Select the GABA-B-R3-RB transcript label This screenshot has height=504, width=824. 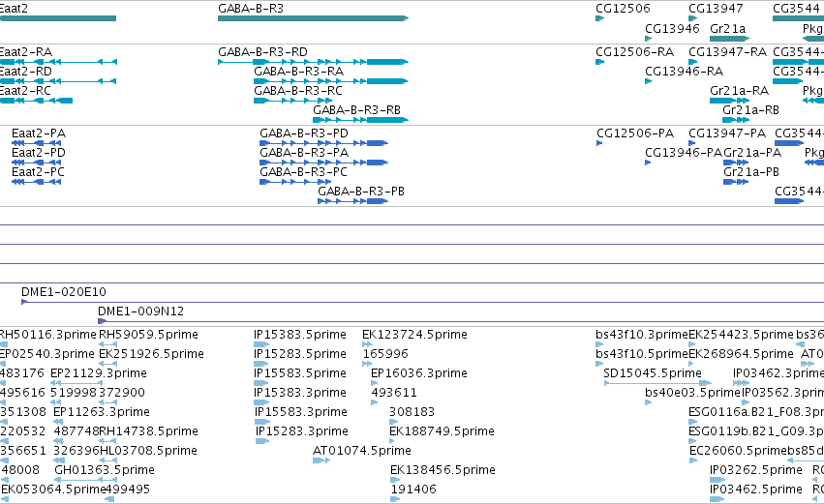(357, 110)
